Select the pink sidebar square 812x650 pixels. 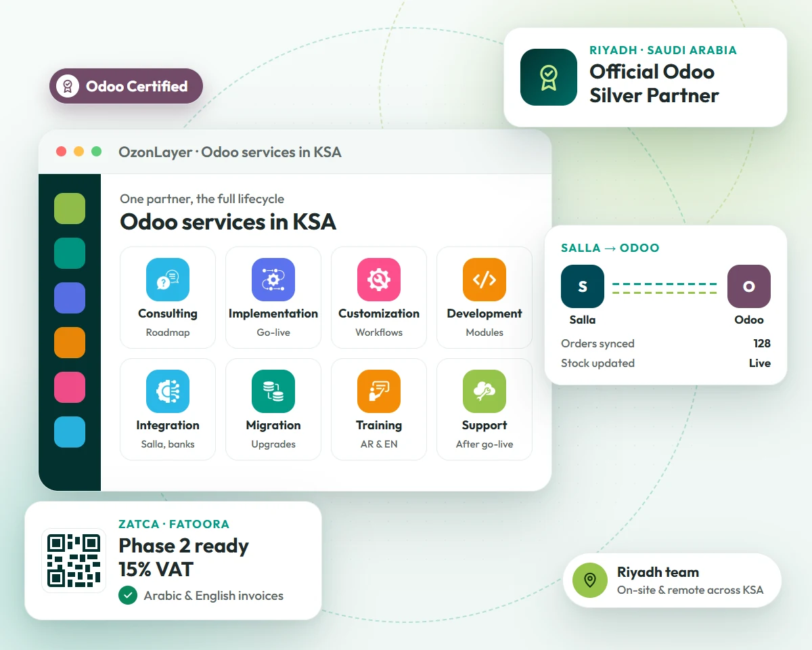click(70, 387)
